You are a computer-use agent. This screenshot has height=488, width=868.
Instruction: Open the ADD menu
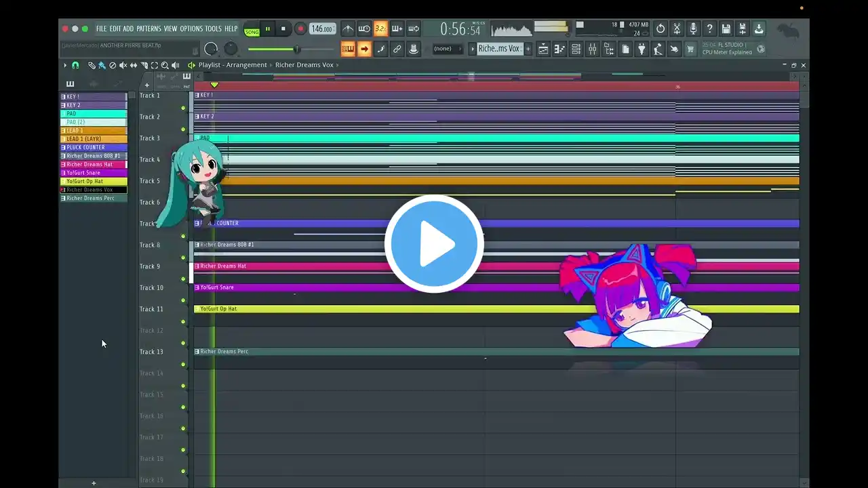point(128,28)
